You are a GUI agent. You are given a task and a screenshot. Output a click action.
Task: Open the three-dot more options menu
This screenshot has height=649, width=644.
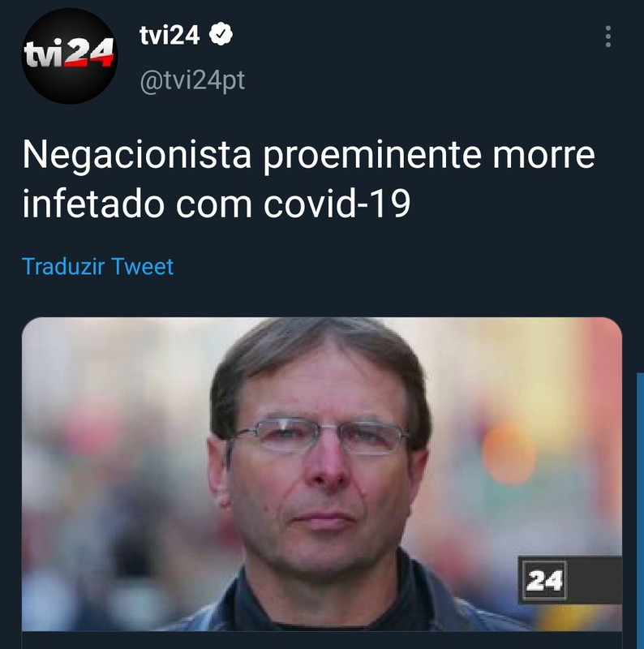pos(608,37)
